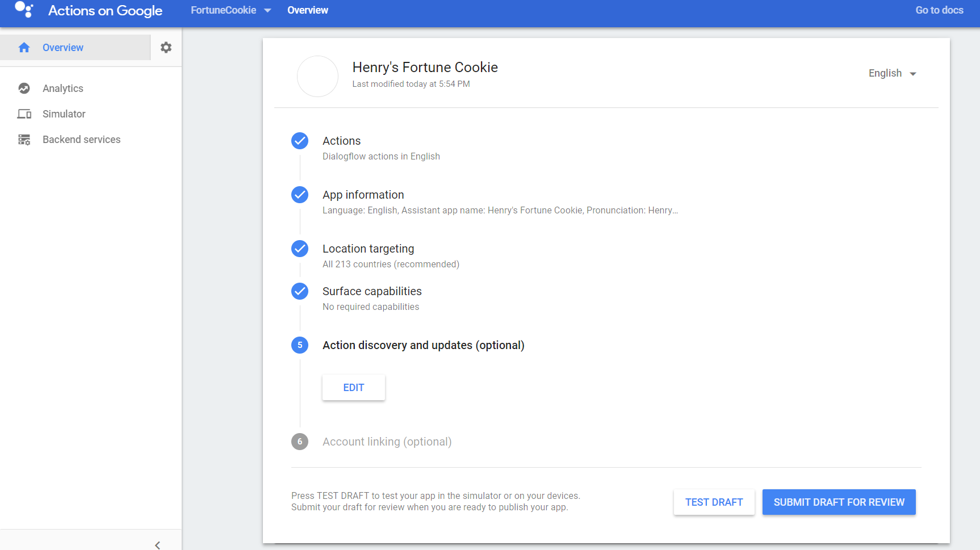Click the App information checkmark icon
The image size is (980, 550).
pyautogui.click(x=300, y=195)
